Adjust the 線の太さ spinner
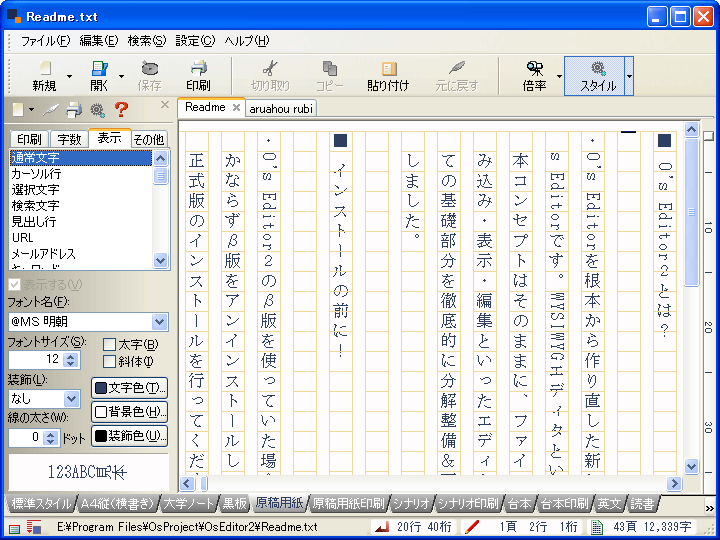Screen dimensions: 720x540 [50, 437]
